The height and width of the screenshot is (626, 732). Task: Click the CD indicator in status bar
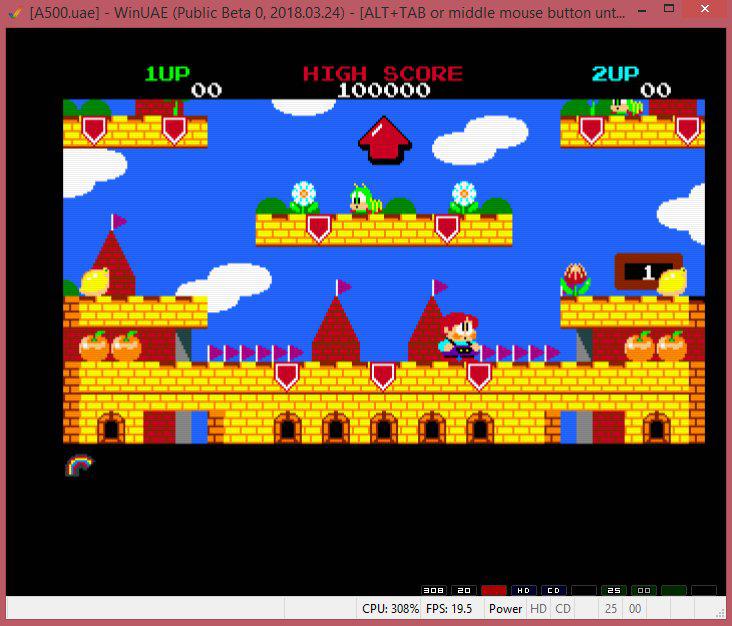coord(563,609)
